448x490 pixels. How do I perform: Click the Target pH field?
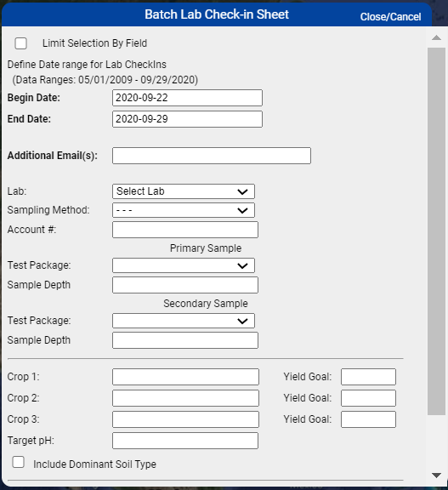[185, 441]
